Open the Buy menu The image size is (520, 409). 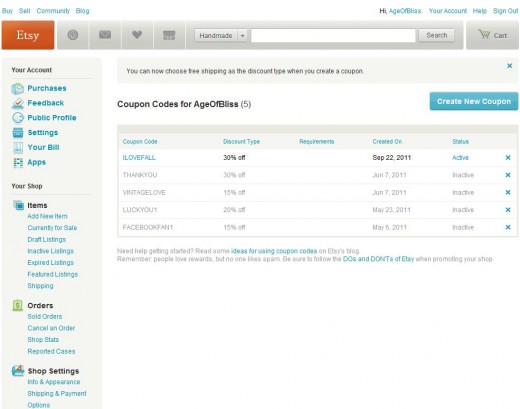point(7,11)
